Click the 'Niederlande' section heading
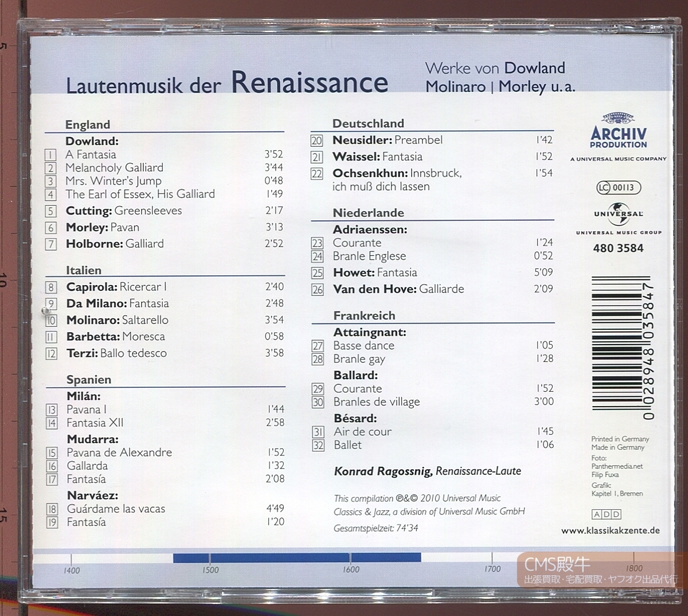The height and width of the screenshot is (616, 688). pyautogui.click(x=369, y=213)
